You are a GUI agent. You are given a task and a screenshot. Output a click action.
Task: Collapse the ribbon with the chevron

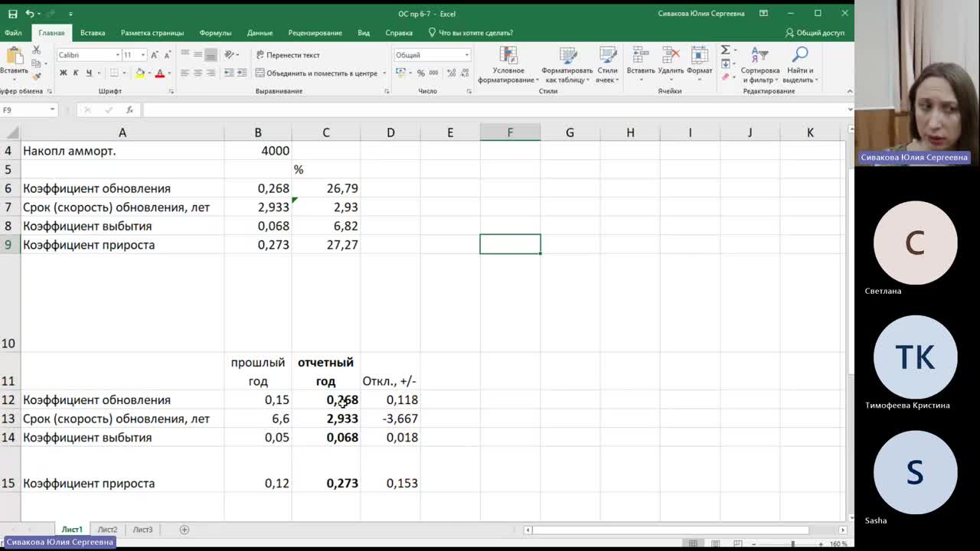850,91
